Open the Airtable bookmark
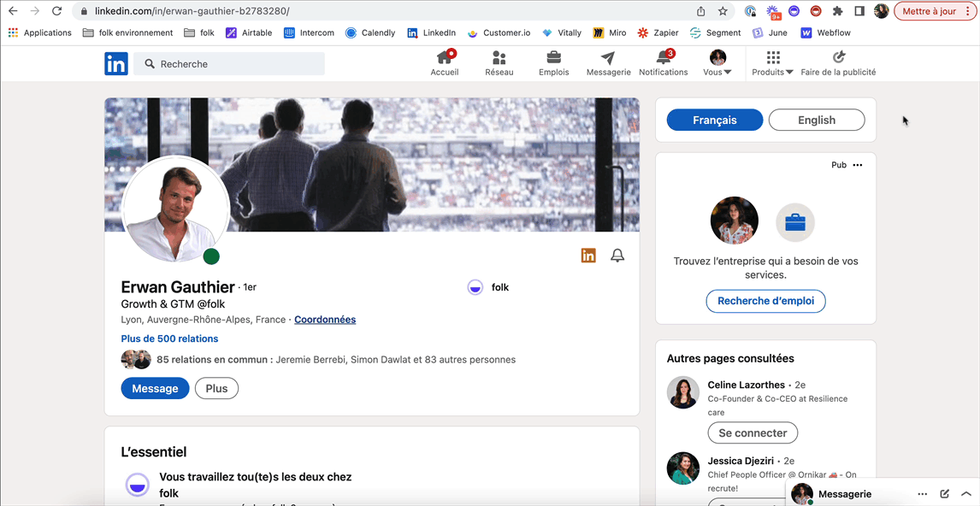Image resolution: width=980 pixels, height=506 pixels. 249,33
